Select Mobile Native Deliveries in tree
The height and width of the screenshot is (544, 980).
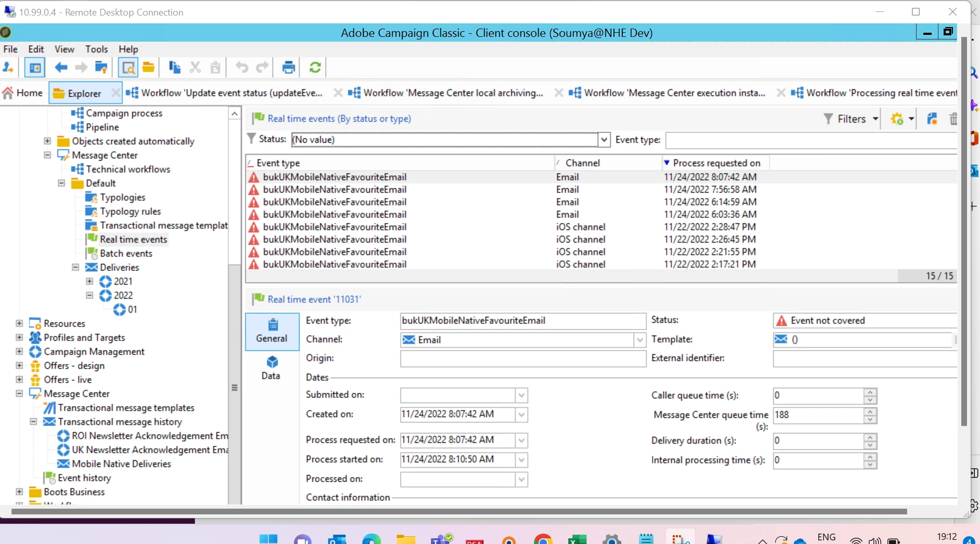tap(121, 464)
